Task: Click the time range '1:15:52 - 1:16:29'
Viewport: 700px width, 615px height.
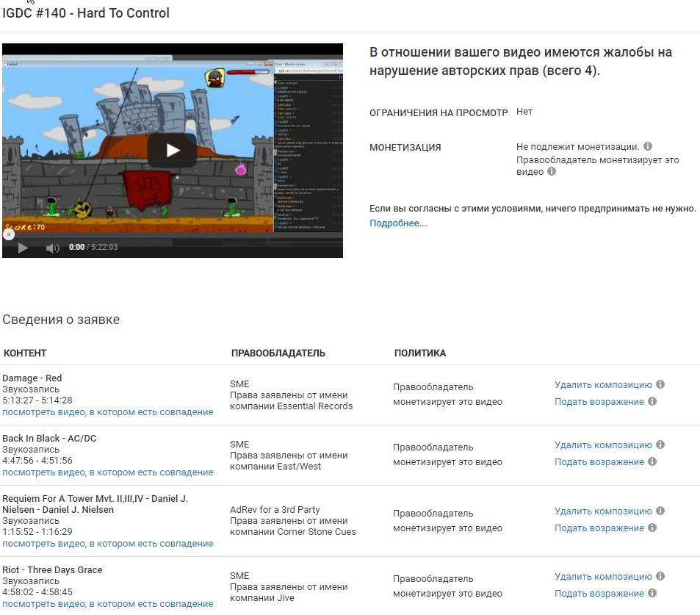Action: [x=37, y=532]
